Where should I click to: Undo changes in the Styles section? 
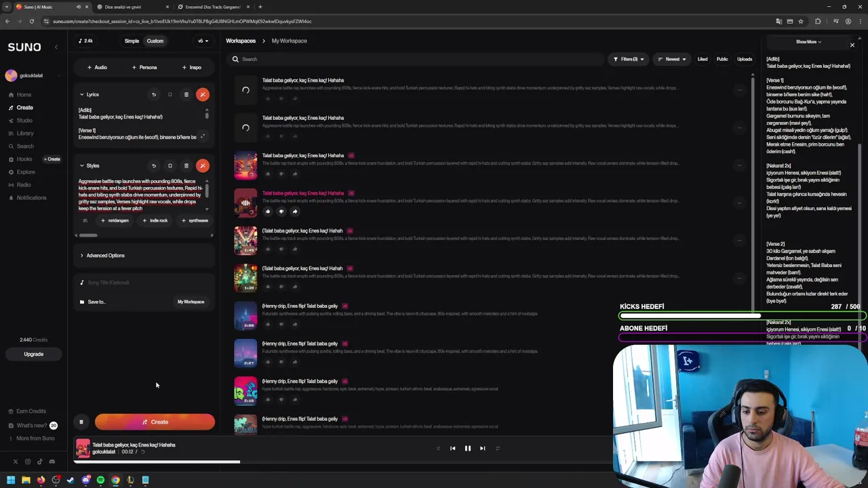pyautogui.click(x=154, y=165)
